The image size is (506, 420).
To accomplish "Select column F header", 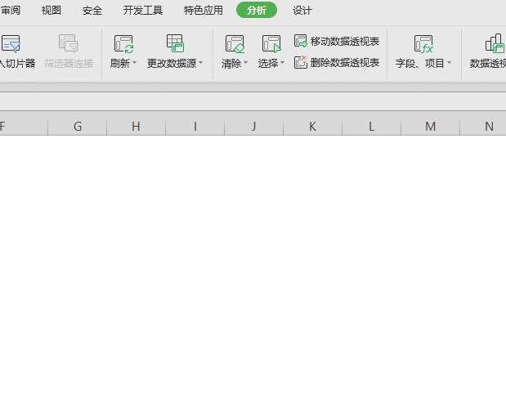I will (24, 126).
